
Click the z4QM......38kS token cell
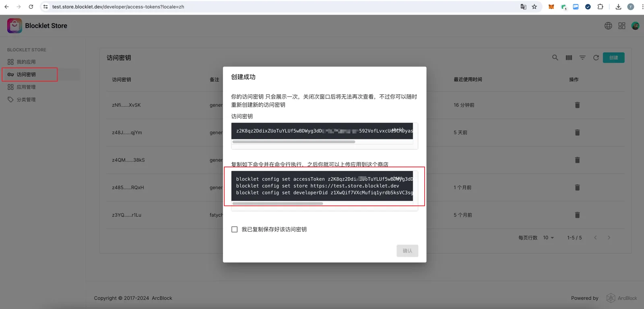tap(128, 160)
